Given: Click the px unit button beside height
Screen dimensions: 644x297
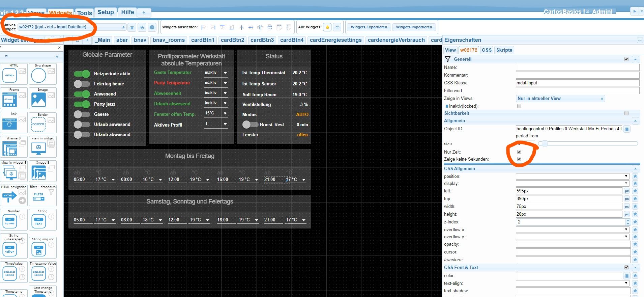Looking at the screenshot, I should coord(627,214).
